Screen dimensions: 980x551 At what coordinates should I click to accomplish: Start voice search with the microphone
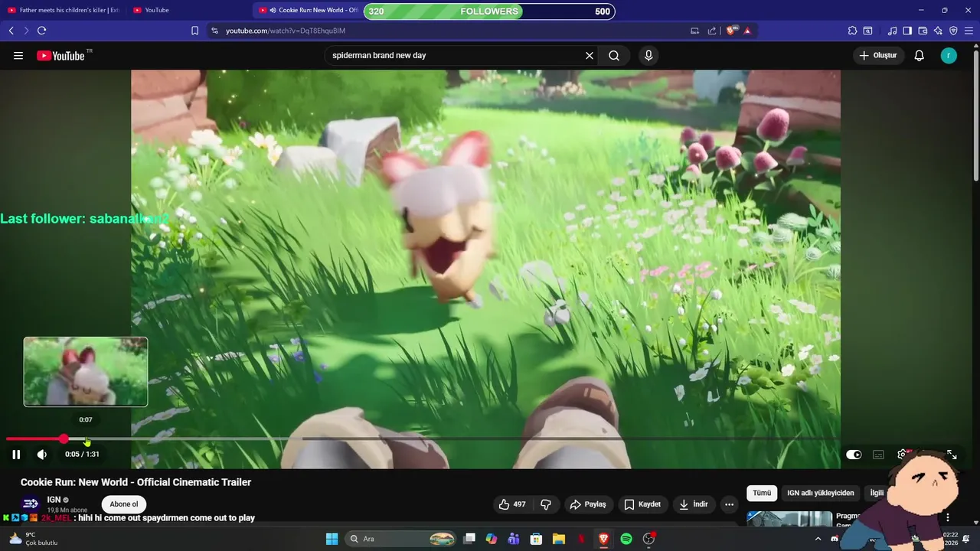tap(648, 55)
